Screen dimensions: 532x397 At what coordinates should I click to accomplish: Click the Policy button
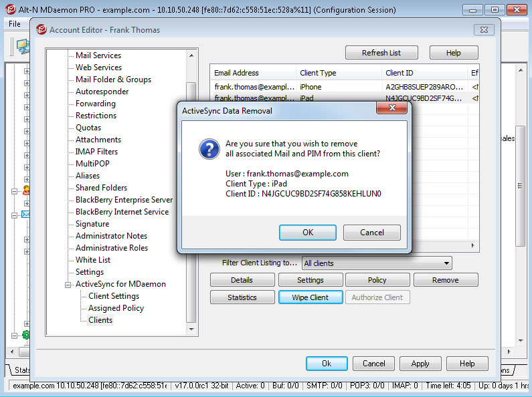(377, 280)
